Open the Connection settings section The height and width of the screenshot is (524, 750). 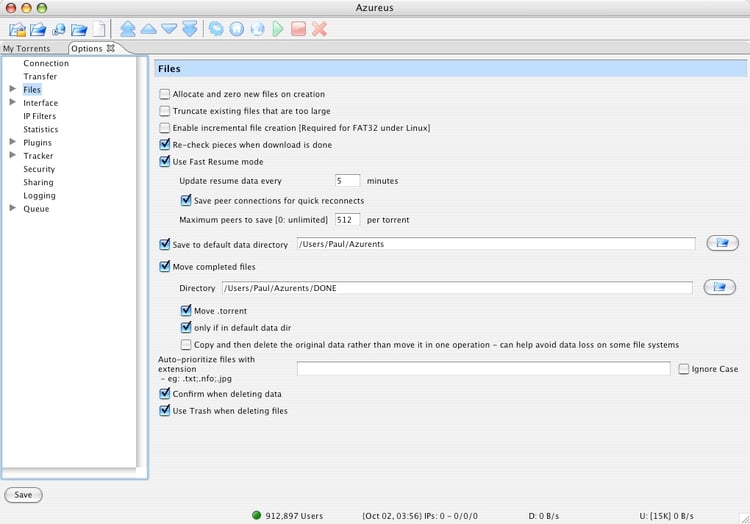(46, 63)
